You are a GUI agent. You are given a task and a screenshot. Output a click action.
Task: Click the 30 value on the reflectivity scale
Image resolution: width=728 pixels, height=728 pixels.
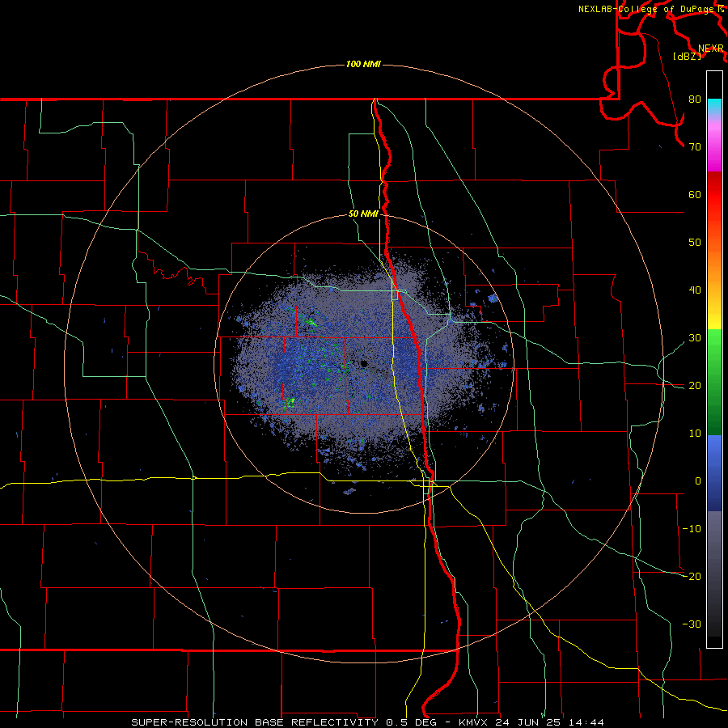[695, 338]
